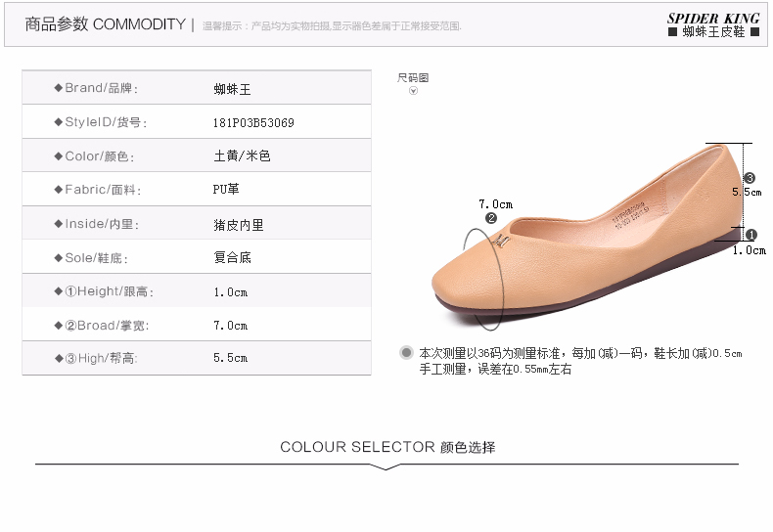Viewport: 773px width, 532px height.
Task: Click the diamond bullet beside Inside/内里
Action: (x=59, y=224)
